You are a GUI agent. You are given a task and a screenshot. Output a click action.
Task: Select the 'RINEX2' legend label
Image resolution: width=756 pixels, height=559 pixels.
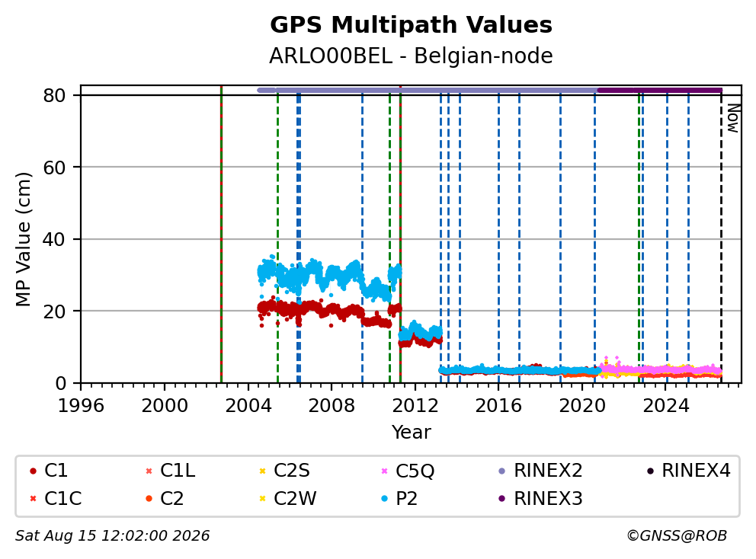click(548, 471)
